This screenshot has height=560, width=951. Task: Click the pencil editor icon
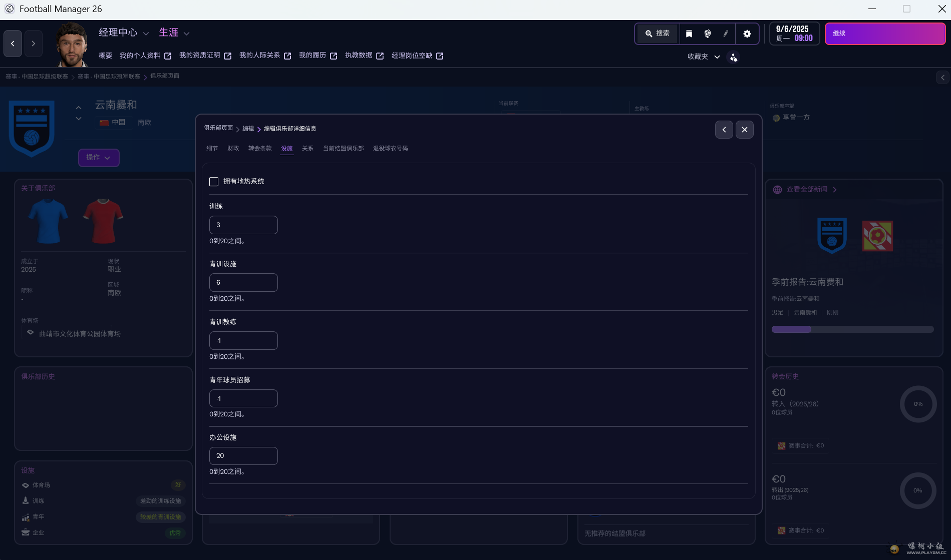(726, 34)
